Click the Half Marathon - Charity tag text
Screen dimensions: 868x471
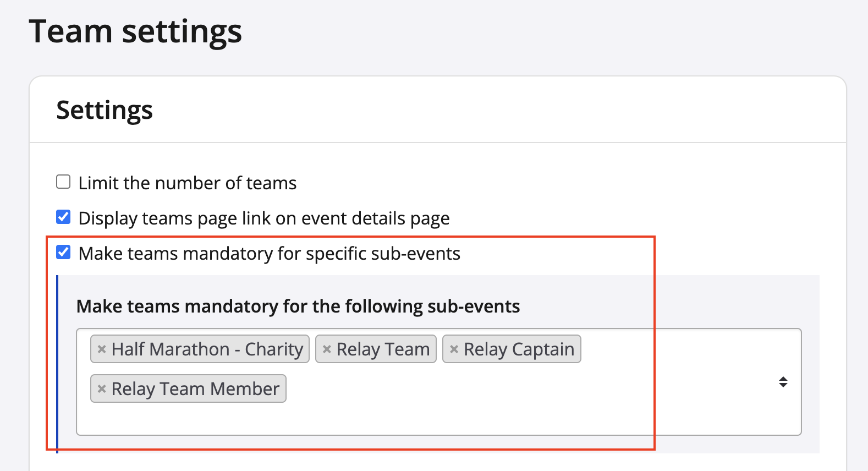[x=207, y=349]
